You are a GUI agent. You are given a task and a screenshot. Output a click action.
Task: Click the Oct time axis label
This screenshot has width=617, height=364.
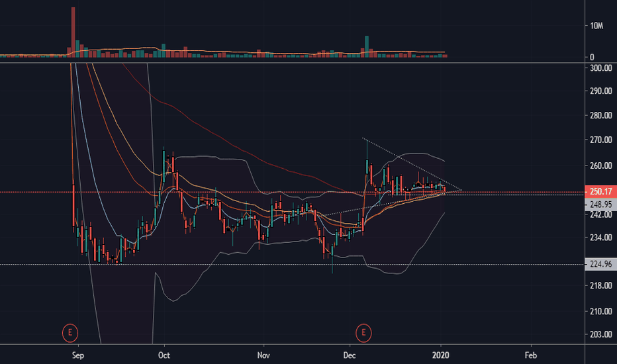point(164,355)
